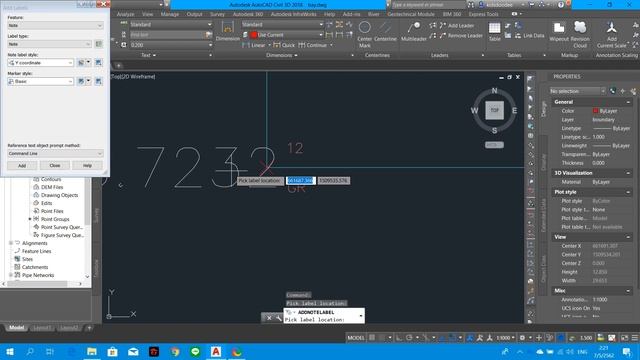Screen dimensions: 640x360
Task: Click the Windows Start button
Action: pyautogui.click(x=10, y=351)
